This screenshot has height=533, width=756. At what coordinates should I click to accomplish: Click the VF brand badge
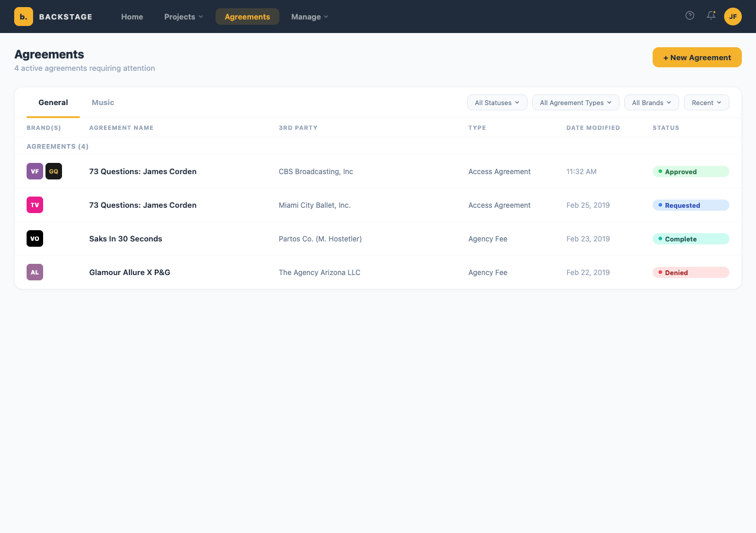coord(35,171)
